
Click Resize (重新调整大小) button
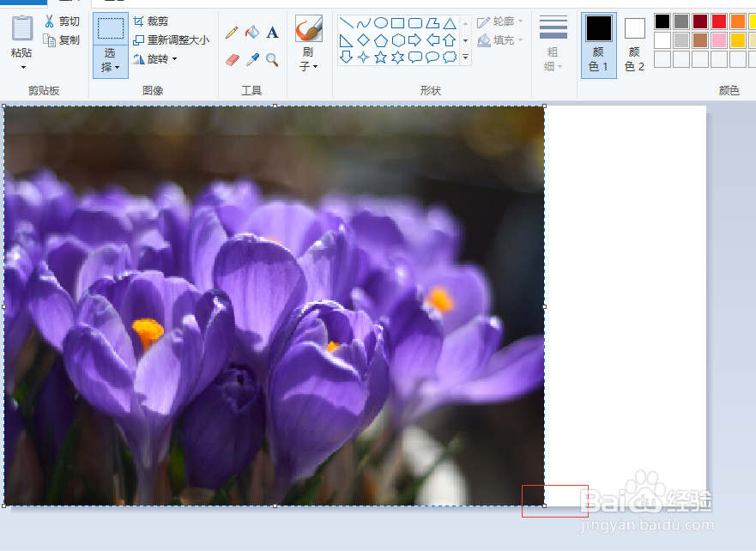[x=172, y=40]
